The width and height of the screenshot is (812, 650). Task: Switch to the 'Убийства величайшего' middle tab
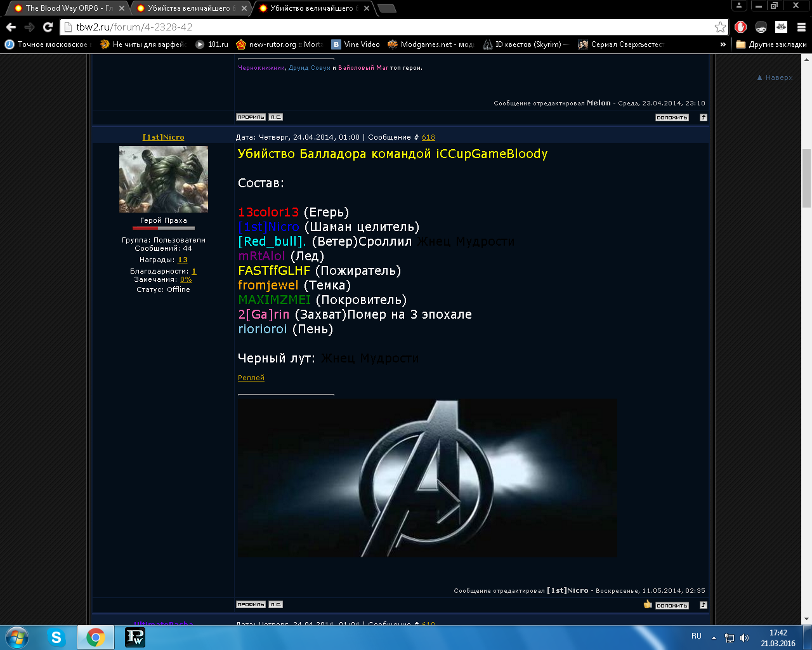click(187, 8)
